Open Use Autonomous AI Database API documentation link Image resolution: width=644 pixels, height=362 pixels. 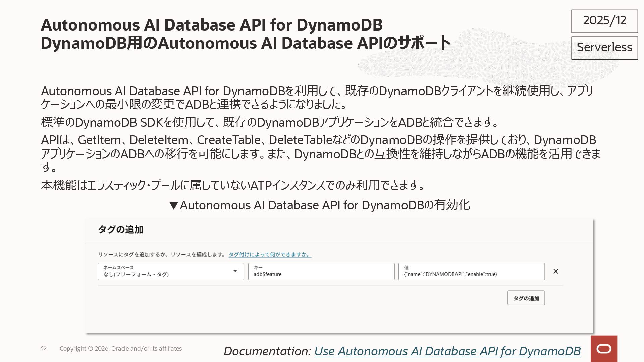(x=447, y=351)
